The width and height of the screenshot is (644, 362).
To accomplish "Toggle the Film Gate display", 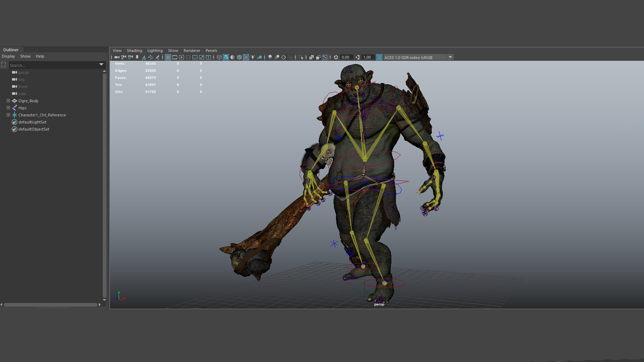I will tap(175, 57).
